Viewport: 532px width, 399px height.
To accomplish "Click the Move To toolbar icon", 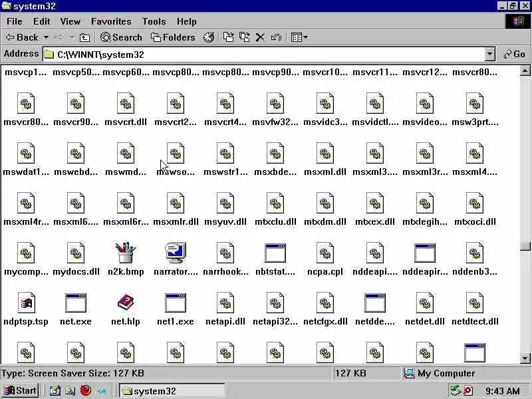I will pos(228,37).
